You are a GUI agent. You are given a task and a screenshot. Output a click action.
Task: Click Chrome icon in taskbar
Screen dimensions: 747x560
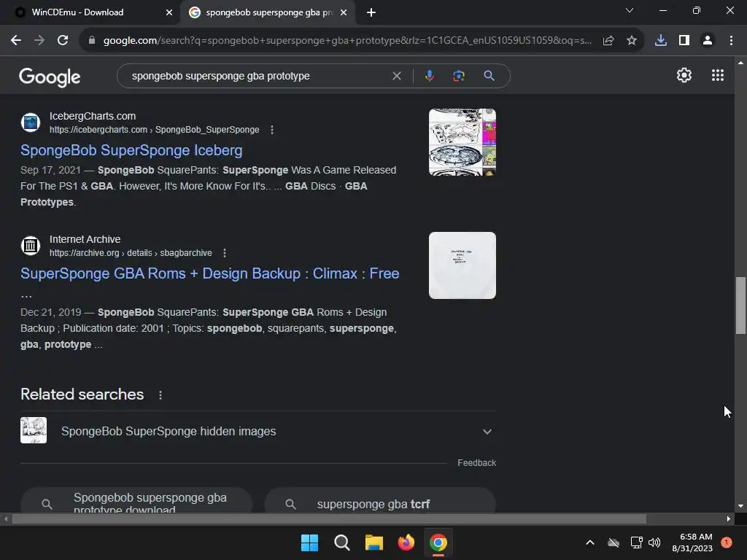pyautogui.click(x=438, y=542)
